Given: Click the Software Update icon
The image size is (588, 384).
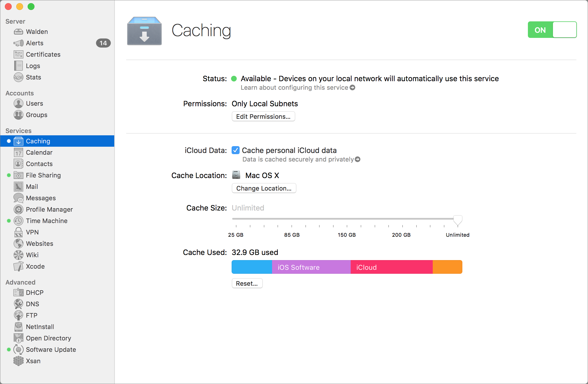Looking at the screenshot, I should (19, 350).
